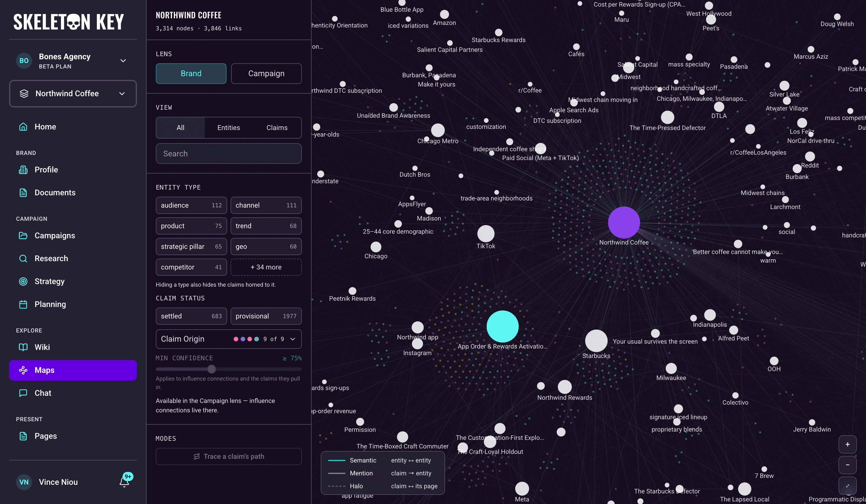Select the Entities view tab
Viewport: 866px width, 504px height.
pos(229,128)
